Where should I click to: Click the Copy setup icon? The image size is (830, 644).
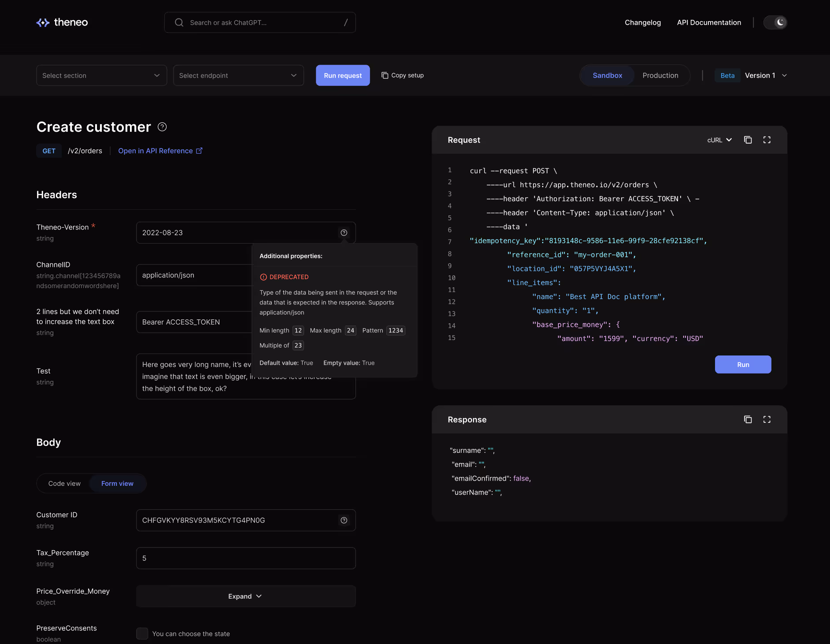pyautogui.click(x=385, y=75)
